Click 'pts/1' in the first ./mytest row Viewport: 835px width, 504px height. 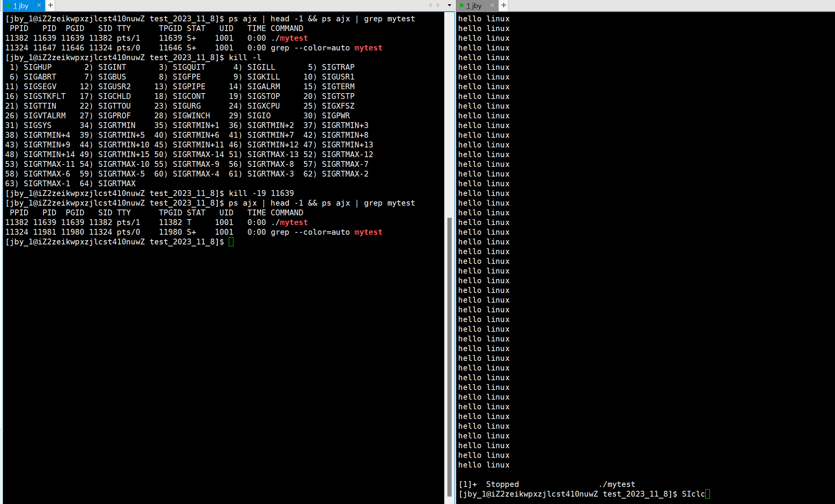click(x=129, y=38)
